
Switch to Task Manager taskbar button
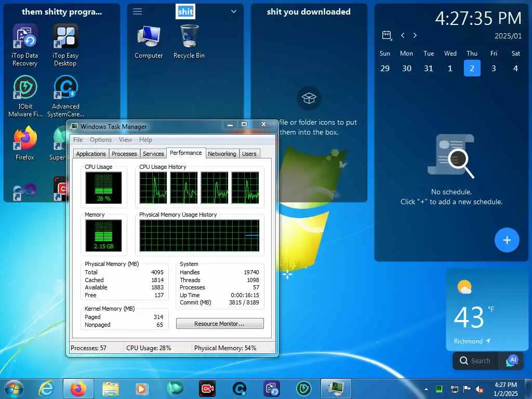click(x=336, y=389)
